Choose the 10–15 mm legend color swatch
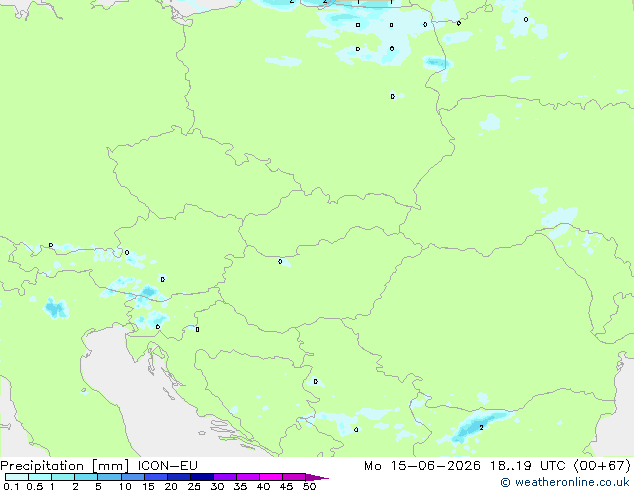The height and width of the screenshot is (490, 634). click(x=132, y=477)
